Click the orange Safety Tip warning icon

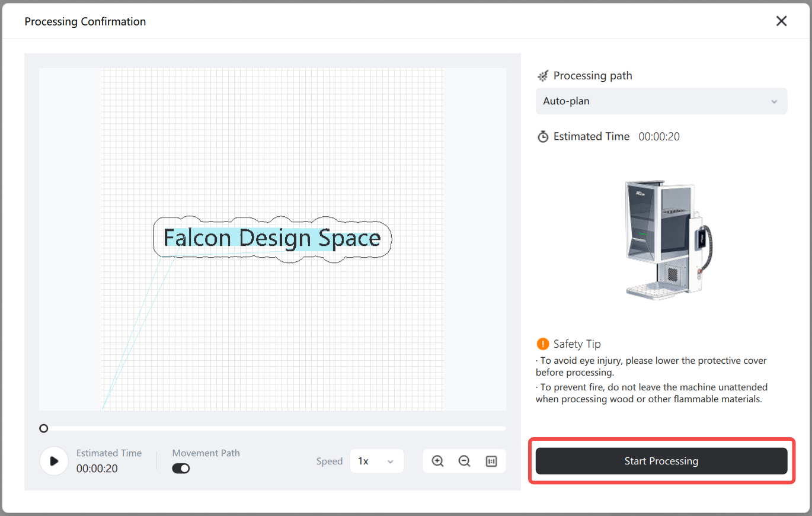(x=542, y=344)
